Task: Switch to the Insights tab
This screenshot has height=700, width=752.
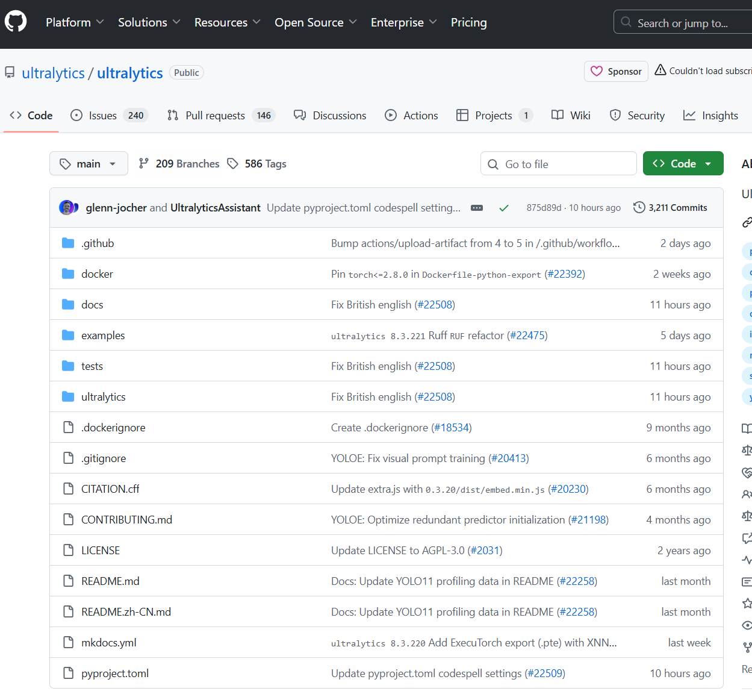Action: click(710, 115)
